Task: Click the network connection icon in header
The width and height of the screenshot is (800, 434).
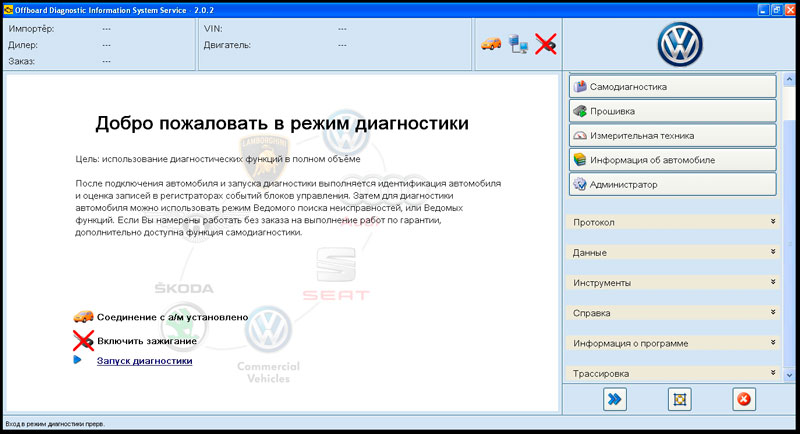Action: tap(519, 43)
